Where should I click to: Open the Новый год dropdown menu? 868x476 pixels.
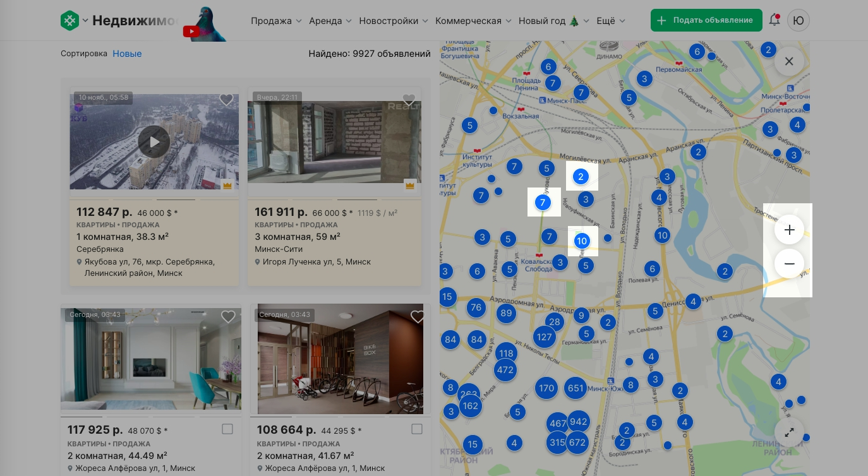554,21
